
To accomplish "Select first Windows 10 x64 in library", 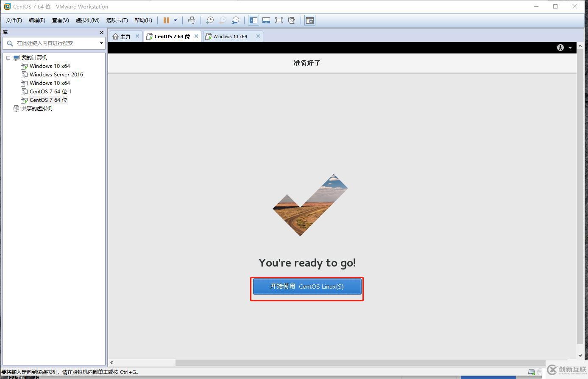I will pos(50,66).
